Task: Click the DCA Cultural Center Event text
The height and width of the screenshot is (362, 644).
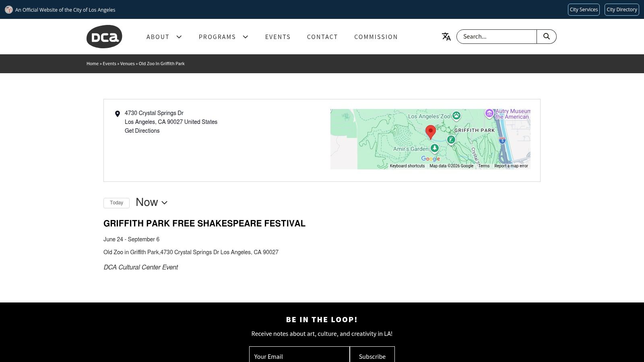Action: pyautogui.click(x=141, y=267)
